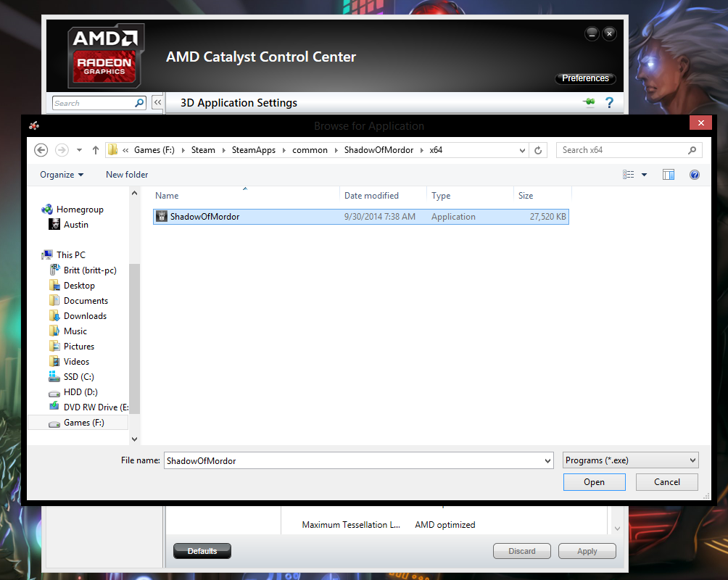Go up one folder level
This screenshot has height=580, width=728.
[x=96, y=150]
